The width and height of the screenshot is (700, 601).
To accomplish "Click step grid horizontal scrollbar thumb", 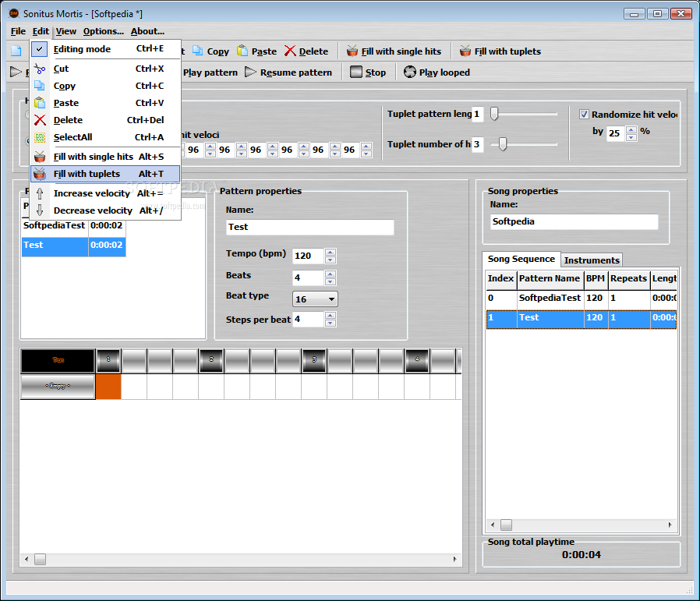I will [41, 559].
